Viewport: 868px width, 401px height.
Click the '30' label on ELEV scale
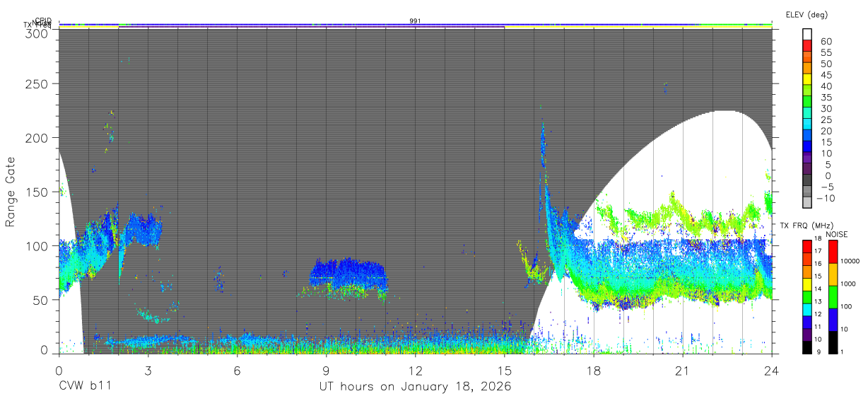click(x=826, y=109)
